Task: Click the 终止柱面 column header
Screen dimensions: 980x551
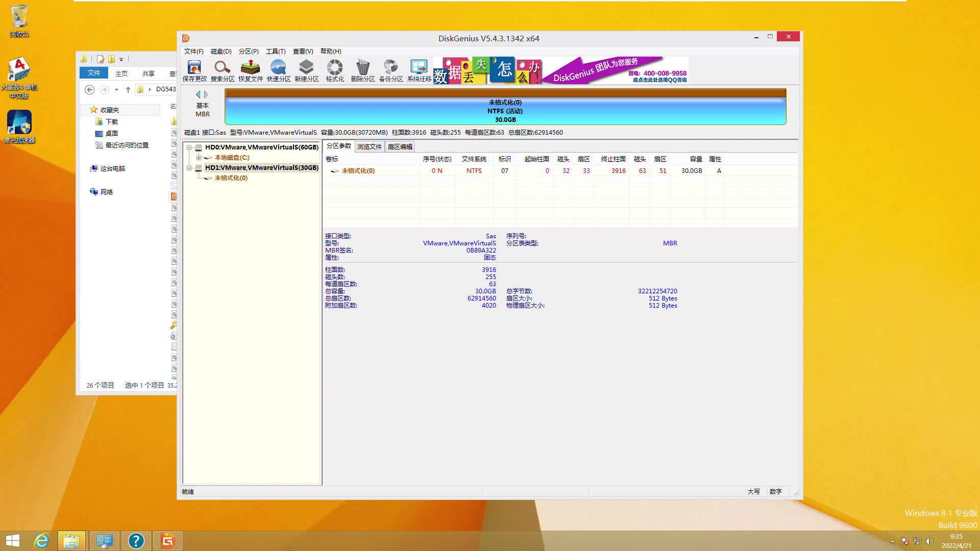Action: tap(613, 159)
